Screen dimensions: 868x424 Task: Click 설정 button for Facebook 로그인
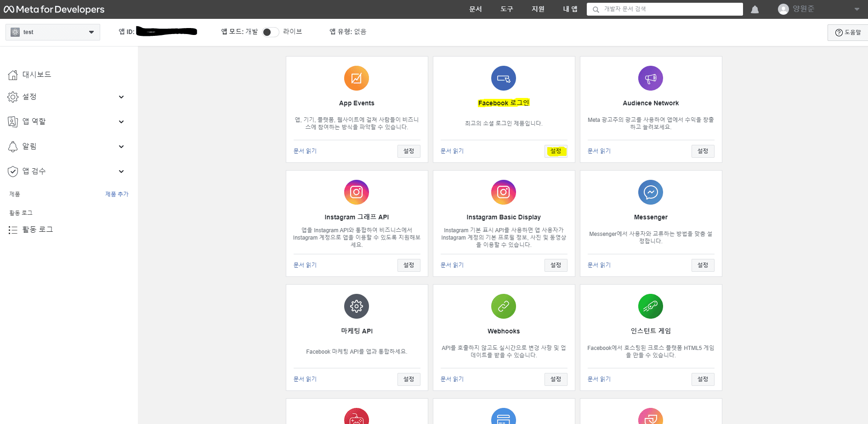coord(556,151)
